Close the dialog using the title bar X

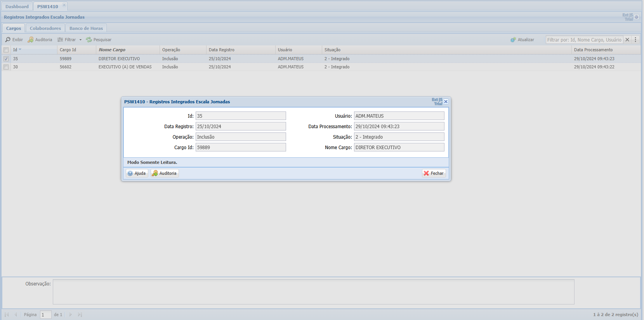(446, 101)
